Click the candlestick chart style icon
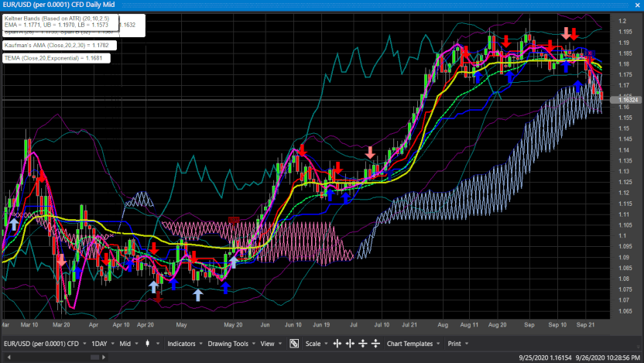 click(x=147, y=344)
